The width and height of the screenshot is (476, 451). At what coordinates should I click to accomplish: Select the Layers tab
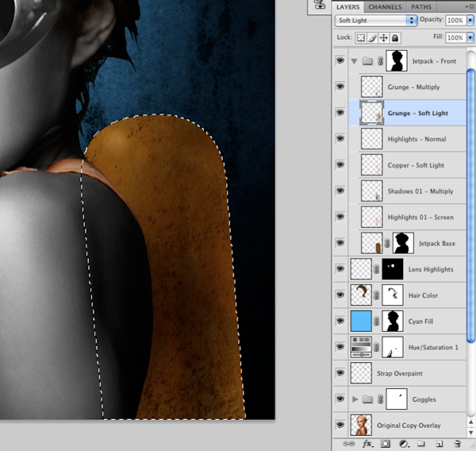[348, 6]
